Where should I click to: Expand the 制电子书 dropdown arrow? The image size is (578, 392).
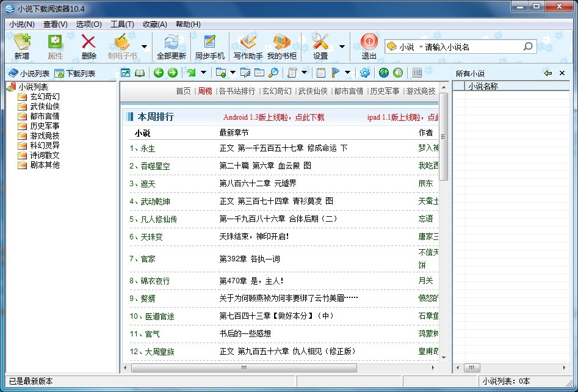pos(144,46)
